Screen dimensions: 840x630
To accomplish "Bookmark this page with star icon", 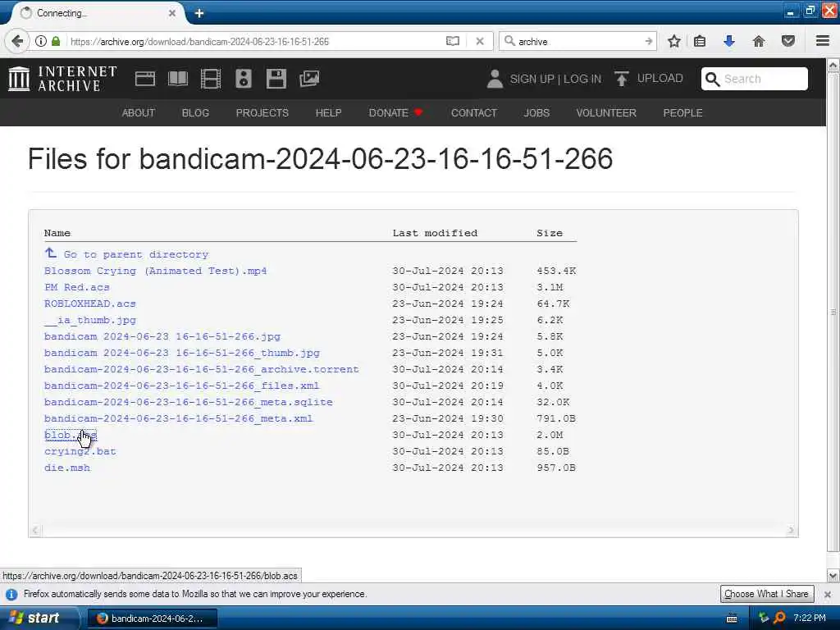I will click(674, 41).
